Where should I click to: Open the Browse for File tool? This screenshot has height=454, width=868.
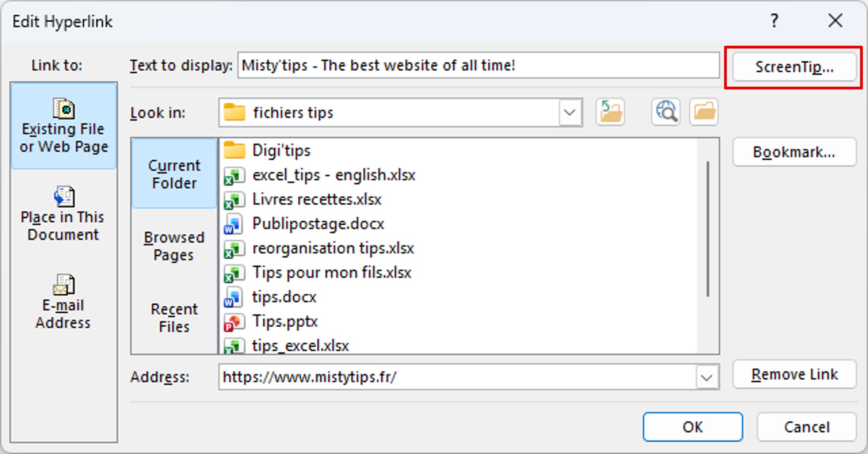coord(704,112)
